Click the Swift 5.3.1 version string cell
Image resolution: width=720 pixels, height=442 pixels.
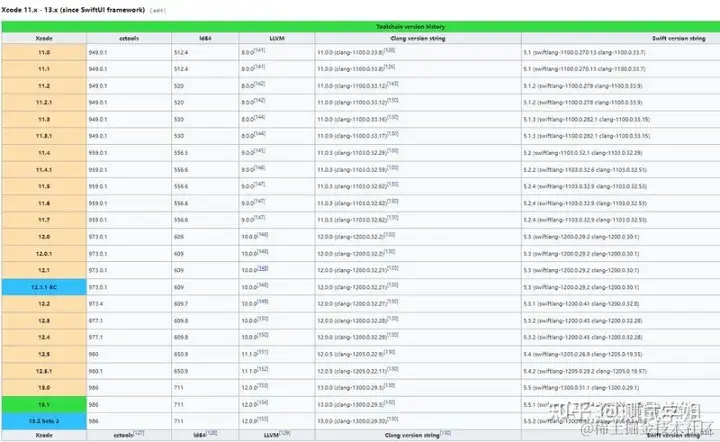581,304
